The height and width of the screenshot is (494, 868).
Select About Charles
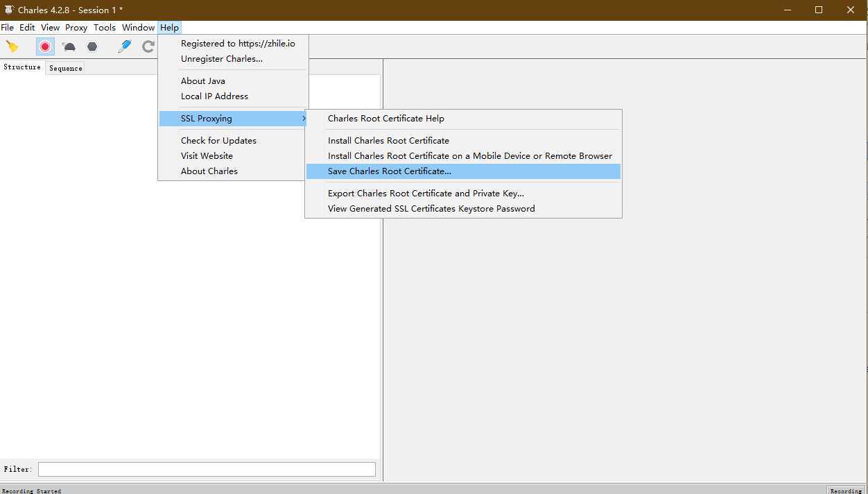point(233,171)
